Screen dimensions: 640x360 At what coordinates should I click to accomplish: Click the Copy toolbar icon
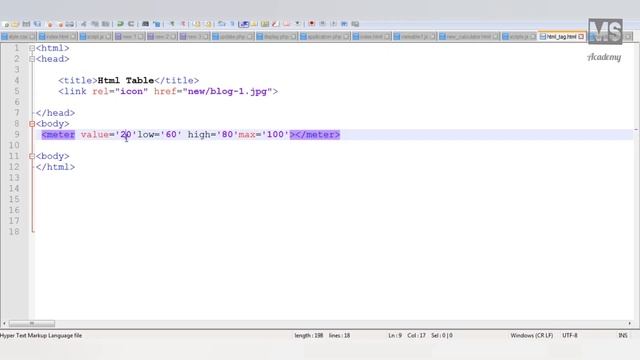point(95,24)
